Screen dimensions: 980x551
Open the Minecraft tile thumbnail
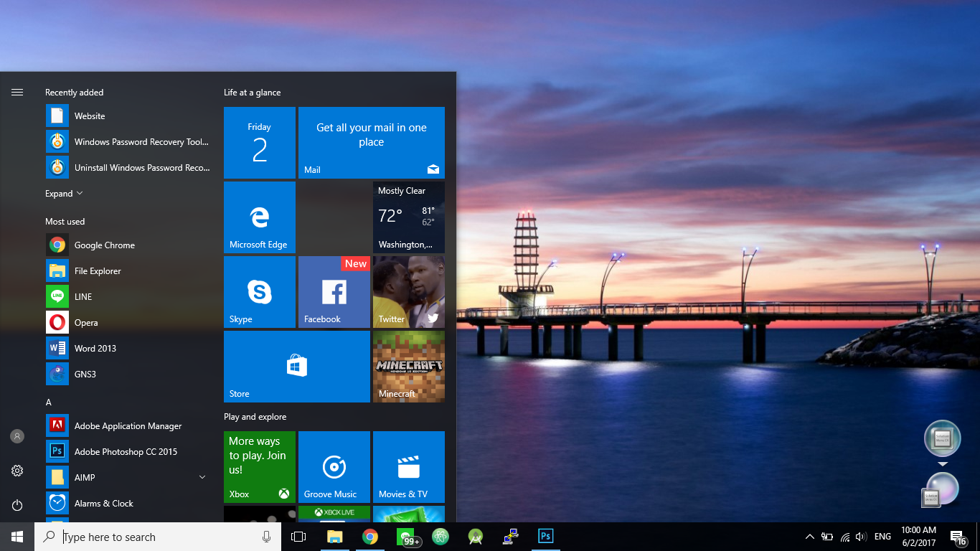pos(409,367)
